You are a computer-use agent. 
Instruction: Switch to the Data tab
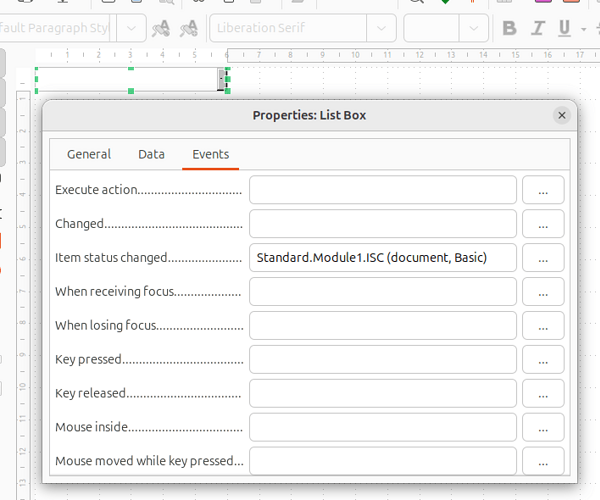[152, 154]
